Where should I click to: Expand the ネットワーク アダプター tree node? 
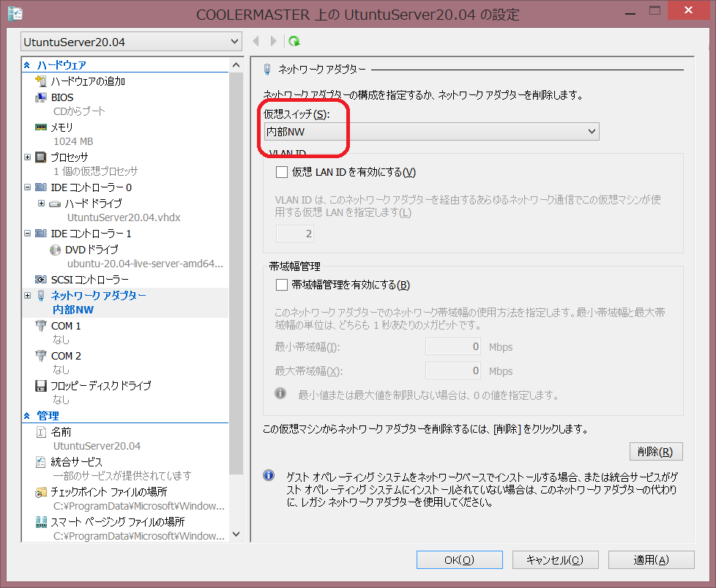(27, 296)
